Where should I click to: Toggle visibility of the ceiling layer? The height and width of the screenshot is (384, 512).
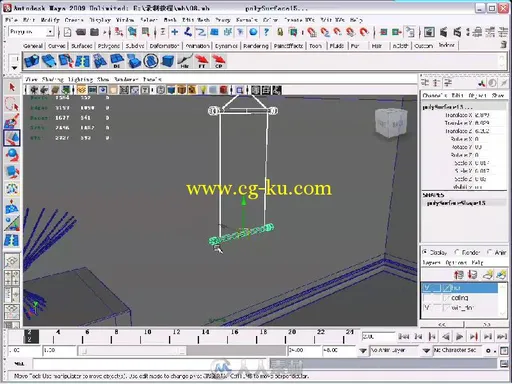427,298
